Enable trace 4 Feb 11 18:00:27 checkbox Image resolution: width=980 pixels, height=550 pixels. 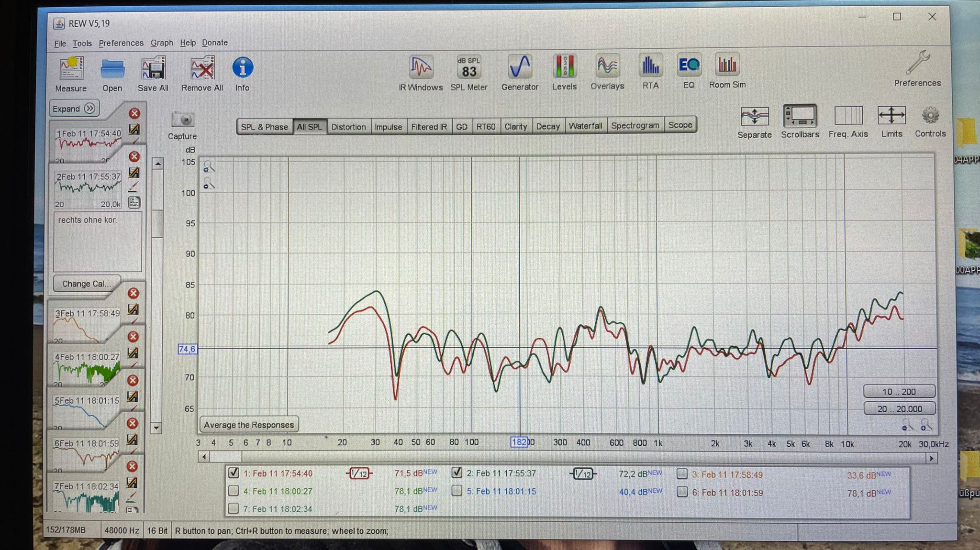(x=234, y=491)
